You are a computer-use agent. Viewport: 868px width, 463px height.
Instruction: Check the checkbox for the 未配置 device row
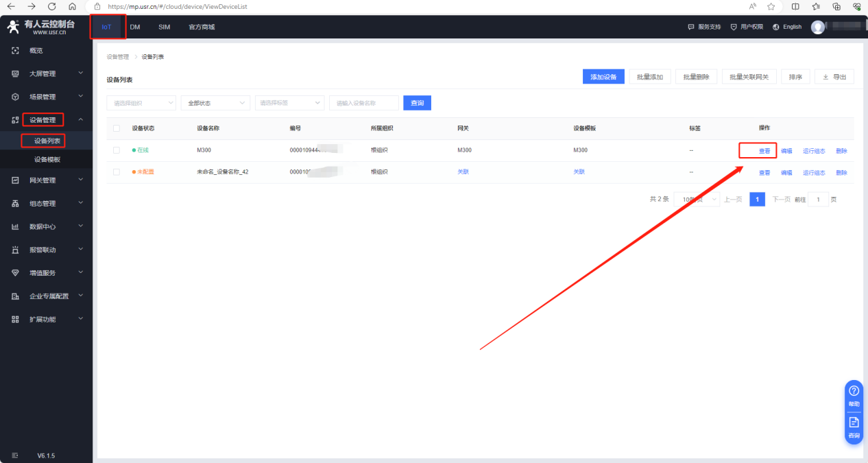click(x=116, y=172)
